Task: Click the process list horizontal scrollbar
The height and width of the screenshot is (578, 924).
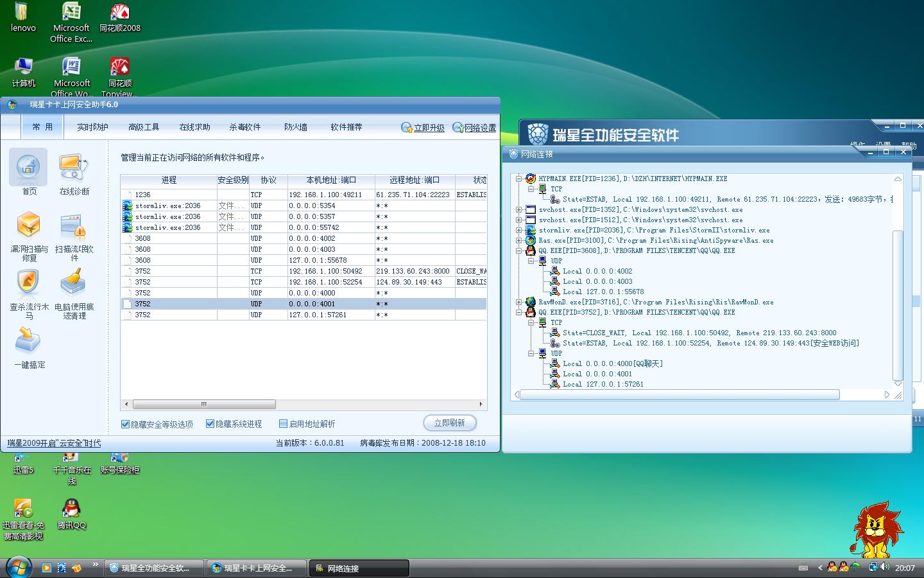Action: (x=204, y=405)
